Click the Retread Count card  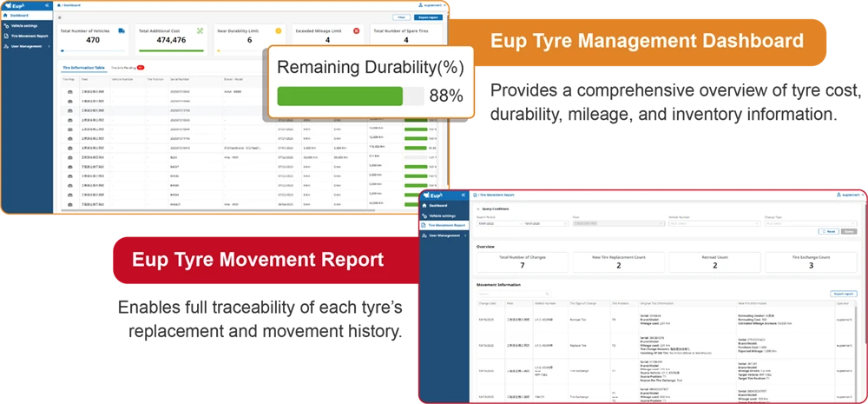[x=714, y=262]
